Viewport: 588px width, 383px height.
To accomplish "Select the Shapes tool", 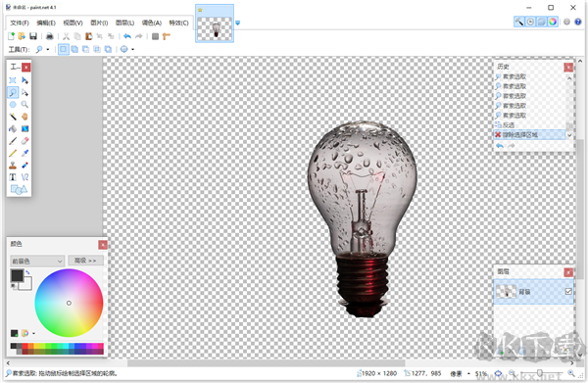I will click(x=19, y=189).
